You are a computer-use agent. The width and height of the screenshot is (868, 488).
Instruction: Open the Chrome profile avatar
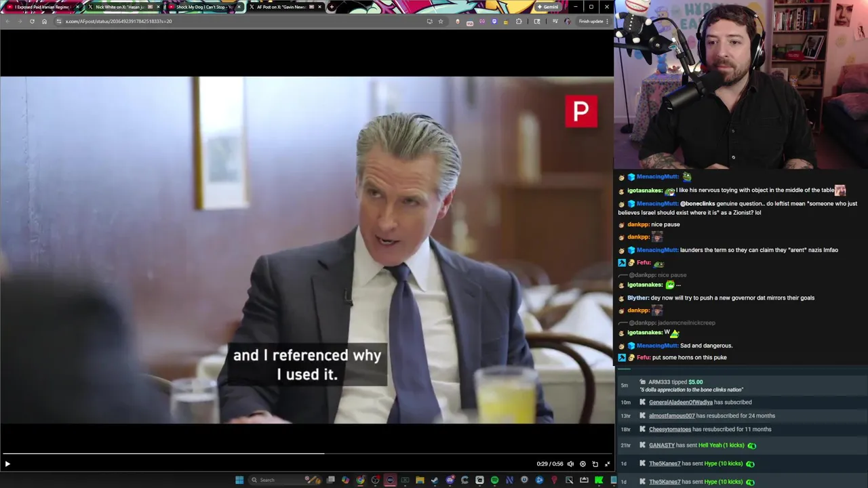point(568,21)
